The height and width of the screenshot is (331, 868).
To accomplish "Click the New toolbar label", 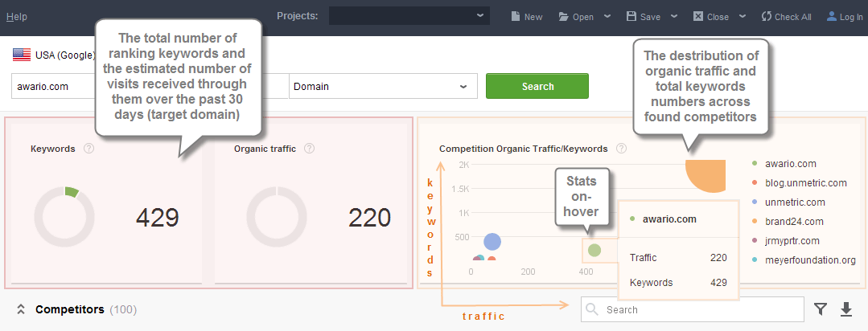I will tap(533, 17).
